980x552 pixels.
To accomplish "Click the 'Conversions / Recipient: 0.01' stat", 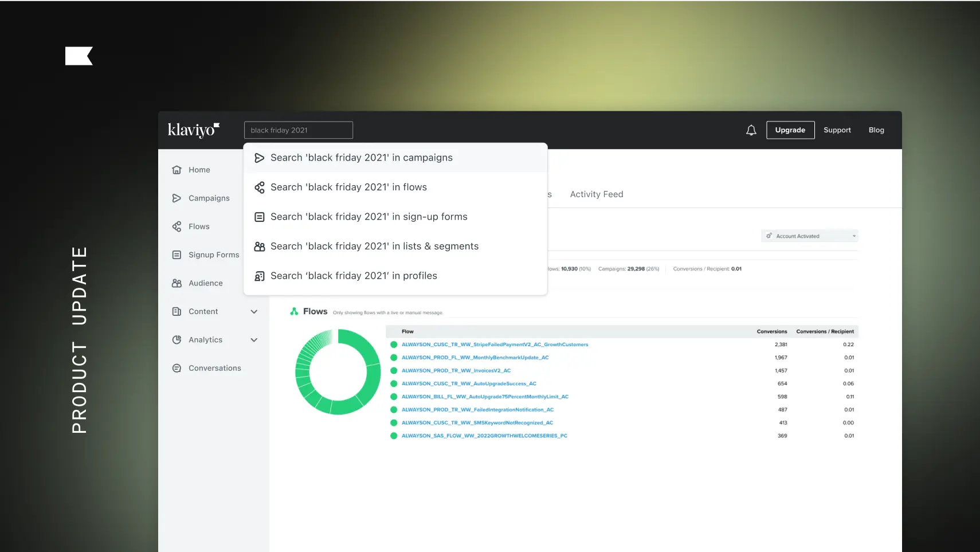I will (x=707, y=269).
